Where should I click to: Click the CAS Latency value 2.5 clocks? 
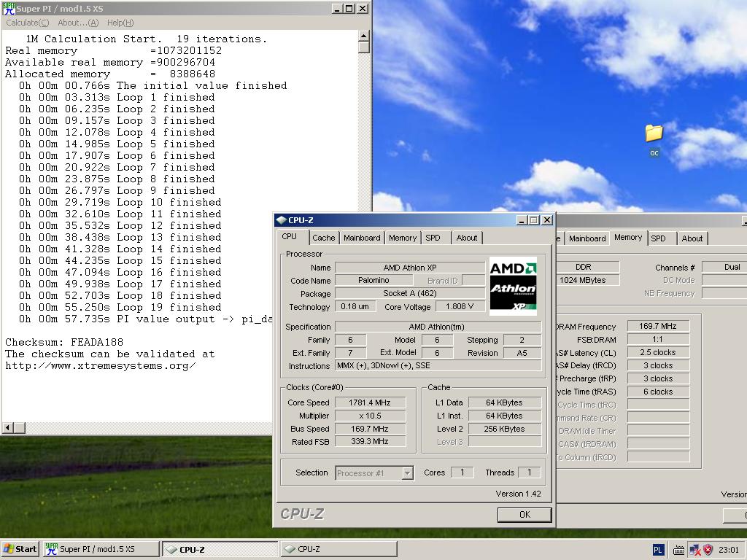(x=658, y=352)
